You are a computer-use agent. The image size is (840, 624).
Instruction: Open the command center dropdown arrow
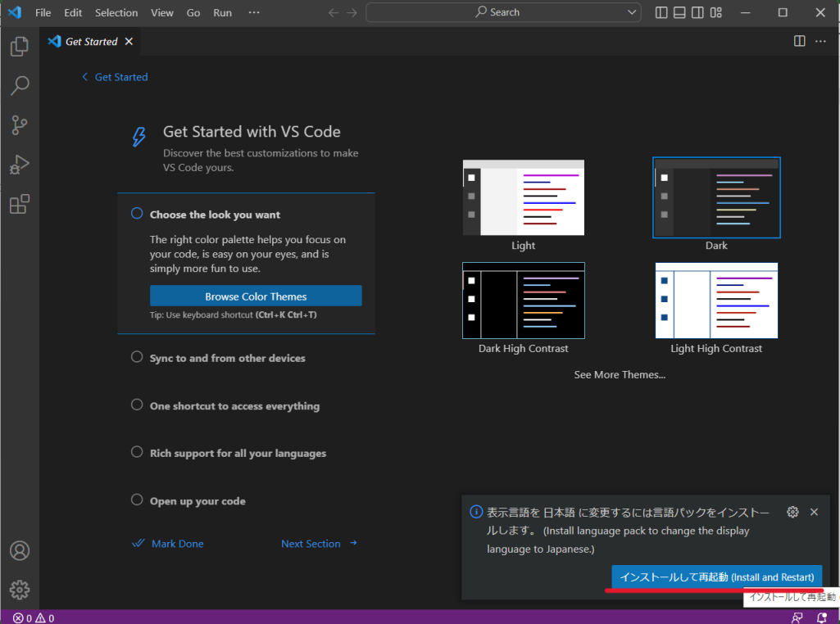click(x=632, y=12)
